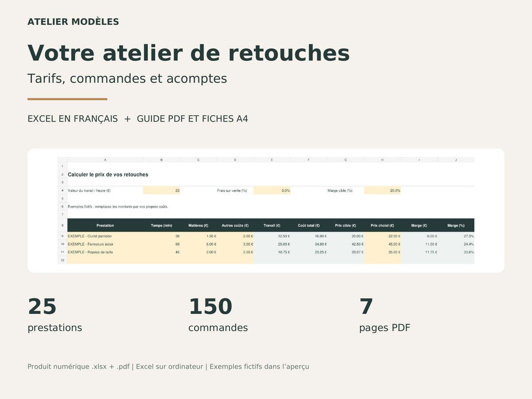Select the 3.00 € Autres coûts cell

pos(235,244)
